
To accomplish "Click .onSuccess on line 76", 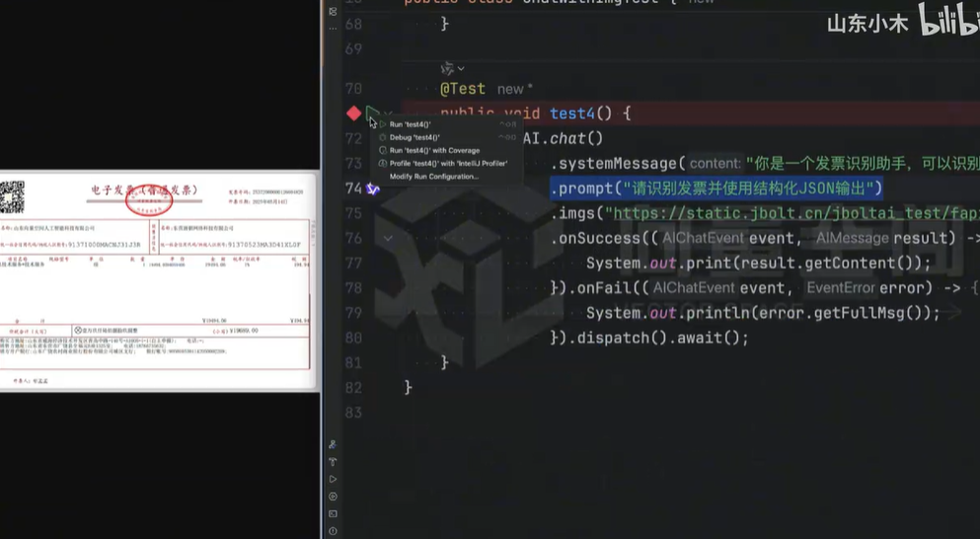I will (596, 238).
